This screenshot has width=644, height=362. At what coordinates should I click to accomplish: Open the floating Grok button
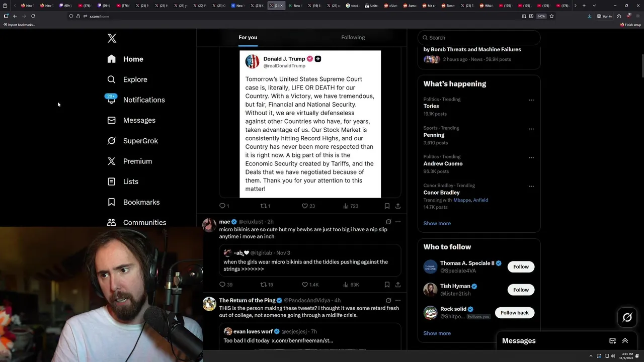(x=627, y=317)
